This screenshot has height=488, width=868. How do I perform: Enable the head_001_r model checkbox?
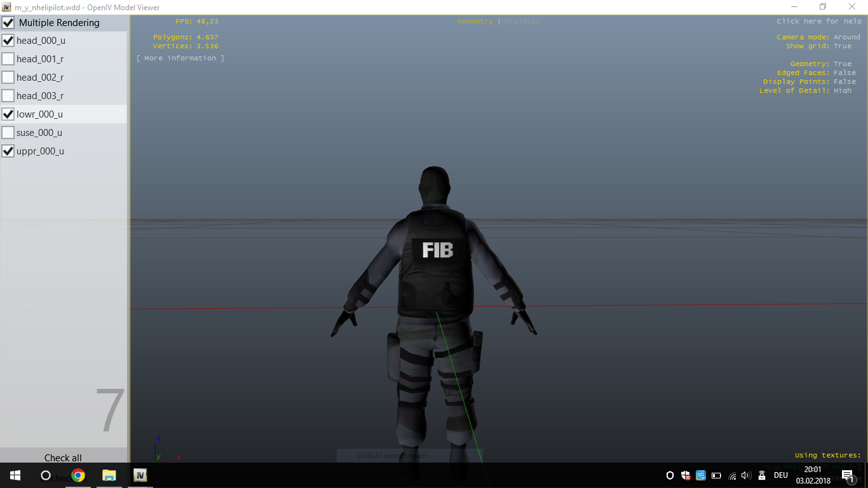click(x=8, y=59)
